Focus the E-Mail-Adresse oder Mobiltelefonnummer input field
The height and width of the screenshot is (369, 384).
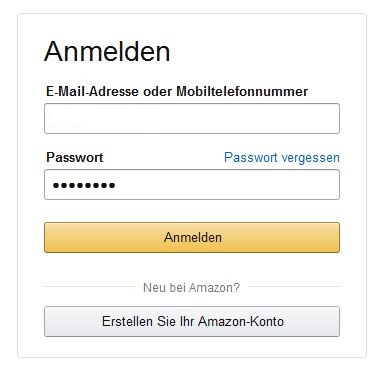coord(192,118)
